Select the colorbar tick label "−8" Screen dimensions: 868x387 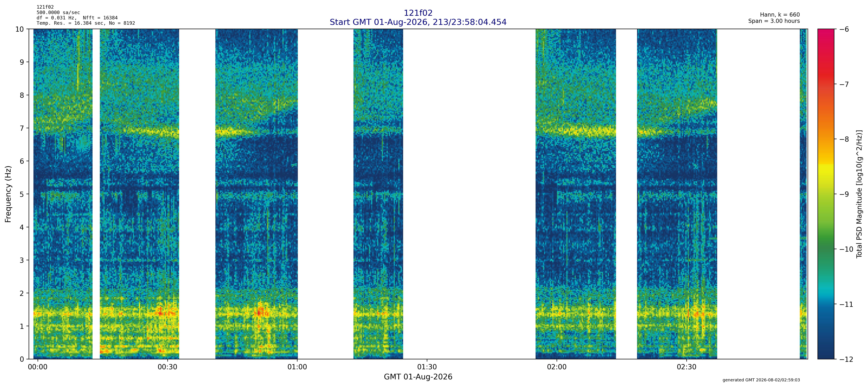(x=844, y=139)
